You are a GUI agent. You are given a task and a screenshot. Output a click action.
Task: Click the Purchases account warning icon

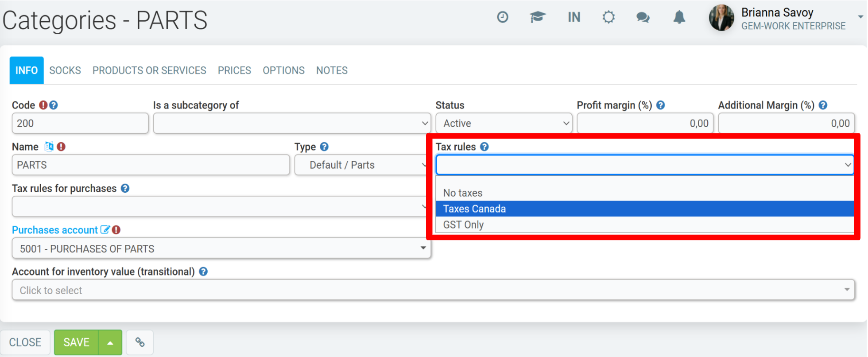(116, 230)
